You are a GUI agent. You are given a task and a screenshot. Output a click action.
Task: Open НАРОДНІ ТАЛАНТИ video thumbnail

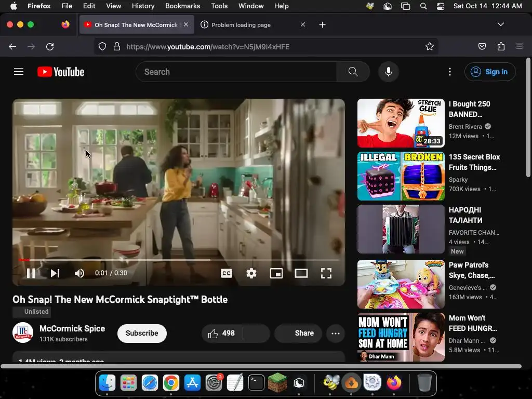coord(401,229)
